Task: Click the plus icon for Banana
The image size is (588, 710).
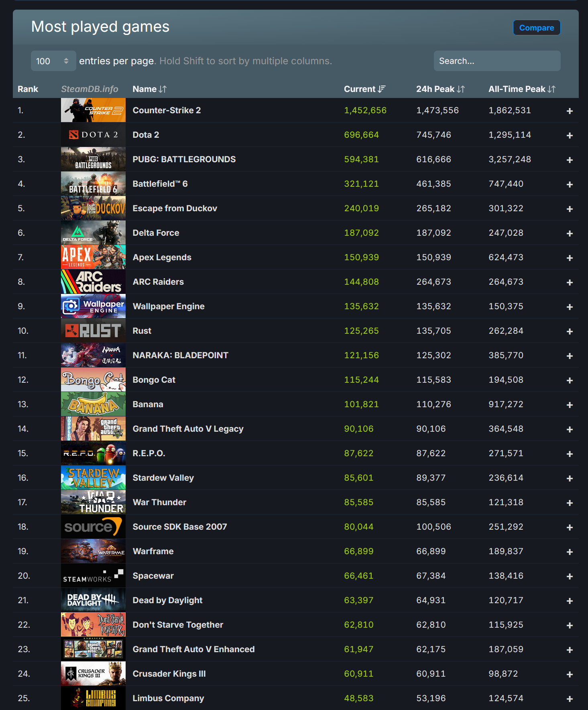Action: (570, 405)
